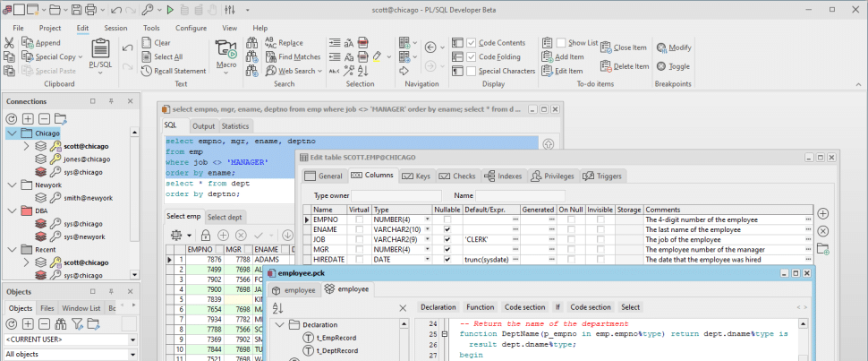Open the All objects dropdown
Screen dimensions: 868x361
coord(132,355)
